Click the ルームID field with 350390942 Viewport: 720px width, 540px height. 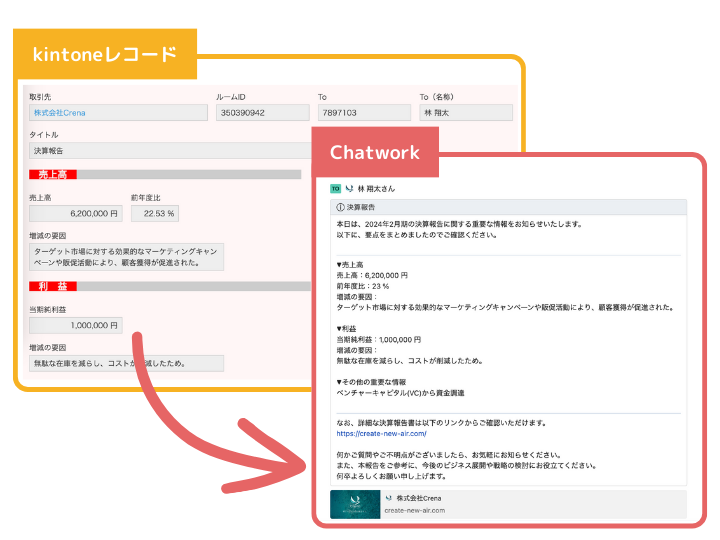(263, 112)
